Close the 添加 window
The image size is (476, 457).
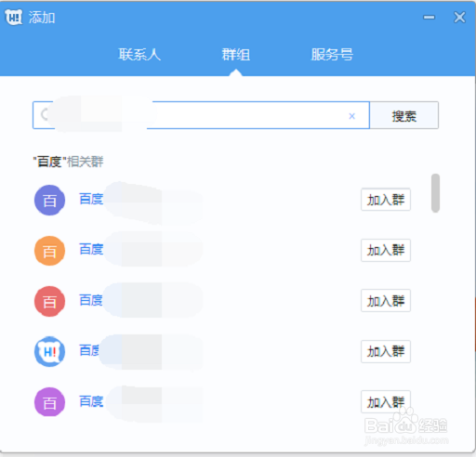click(459, 18)
